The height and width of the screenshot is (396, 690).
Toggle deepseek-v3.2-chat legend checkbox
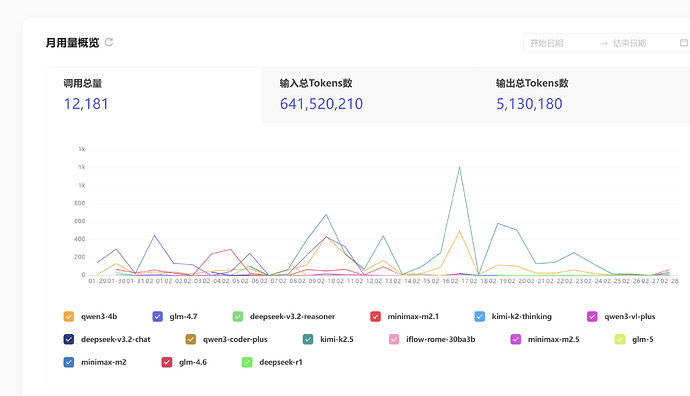(69, 339)
